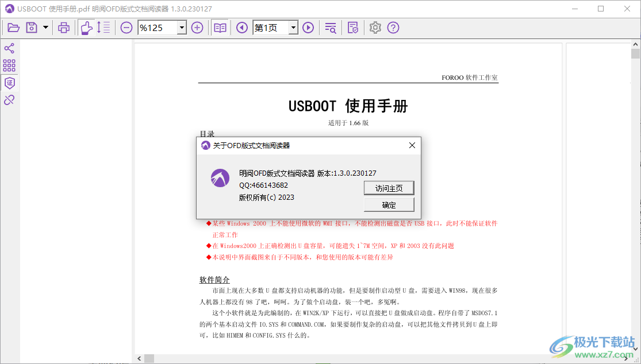Click the USBOOT 使用手册 document title
The width and height of the screenshot is (641, 364).
348,106
